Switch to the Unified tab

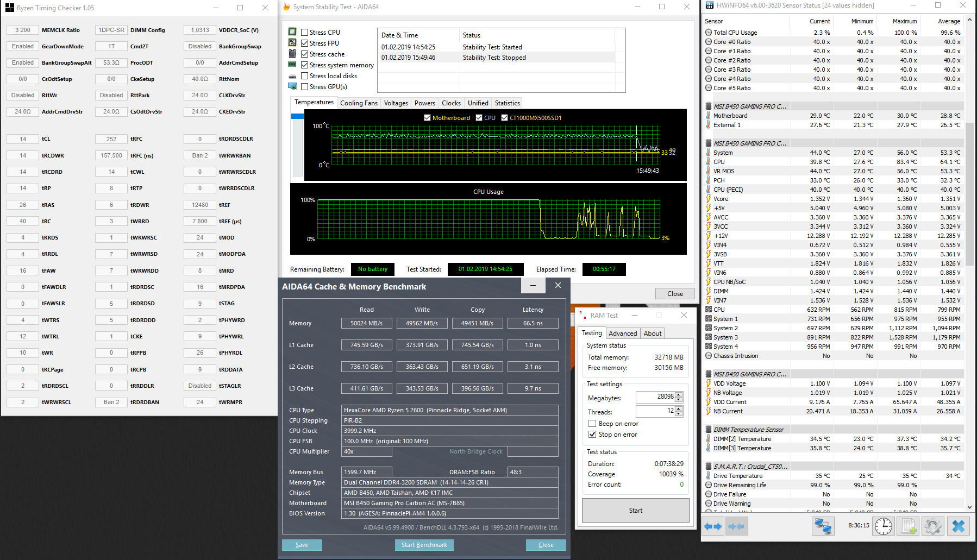[x=478, y=103]
